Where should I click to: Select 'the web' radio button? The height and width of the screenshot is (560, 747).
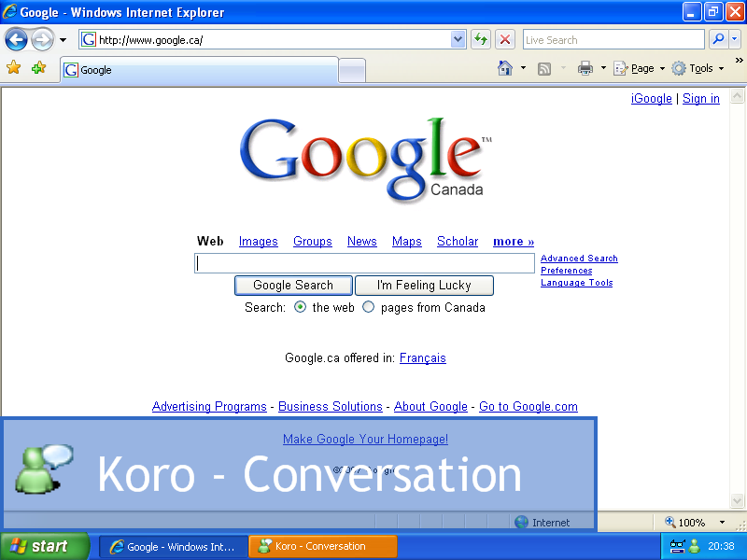coord(300,307)
